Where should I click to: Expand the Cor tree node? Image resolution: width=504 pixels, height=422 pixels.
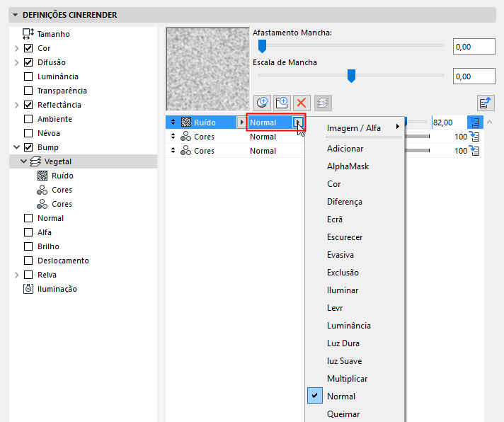[17, 48]
